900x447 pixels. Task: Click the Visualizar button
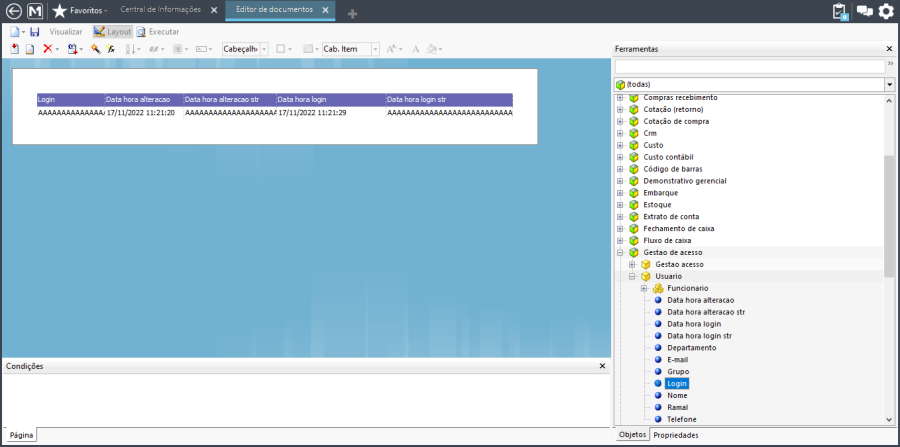coord(66,32)
